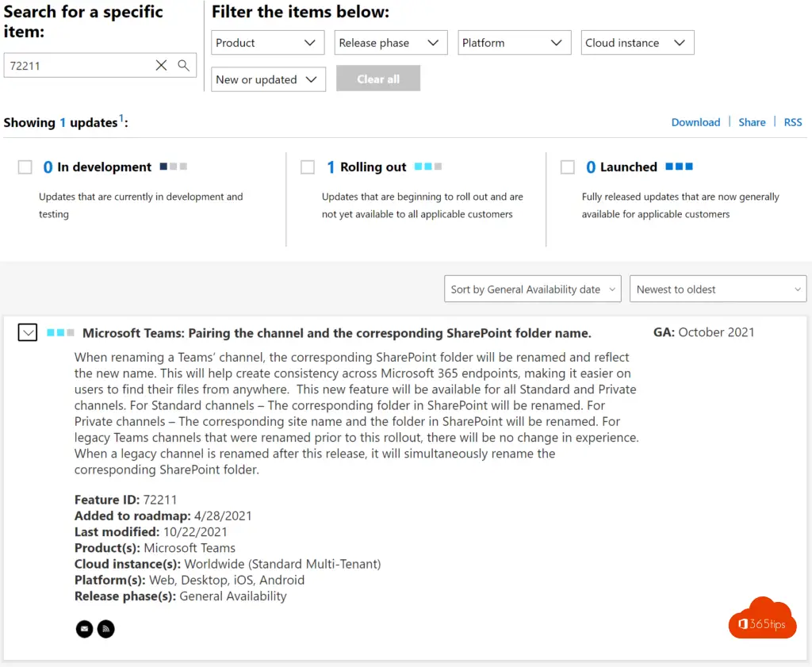Image resolution: width=812 pixels, height=667 pixels.
Task: Click the progress dots beside In development
Action: (173, 167)
